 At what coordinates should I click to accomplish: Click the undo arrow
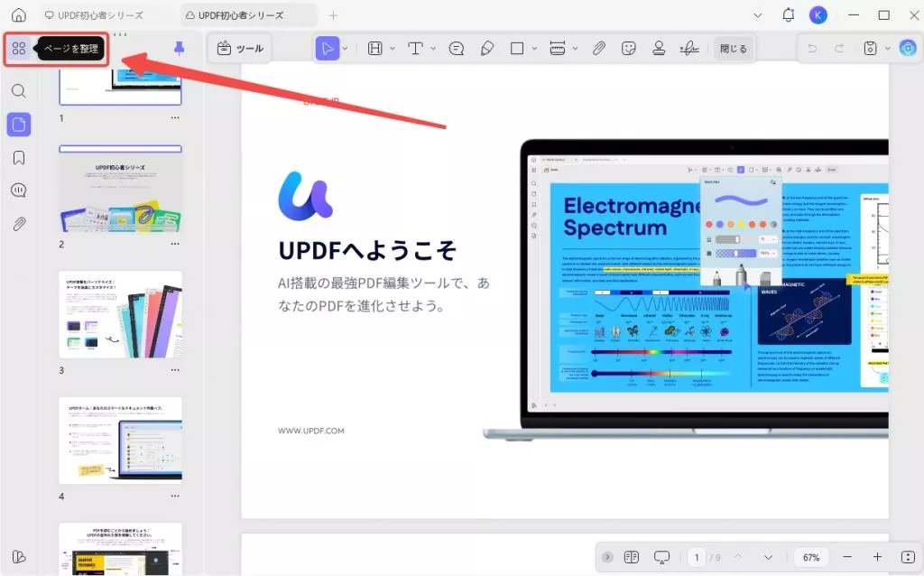[812, 49]
